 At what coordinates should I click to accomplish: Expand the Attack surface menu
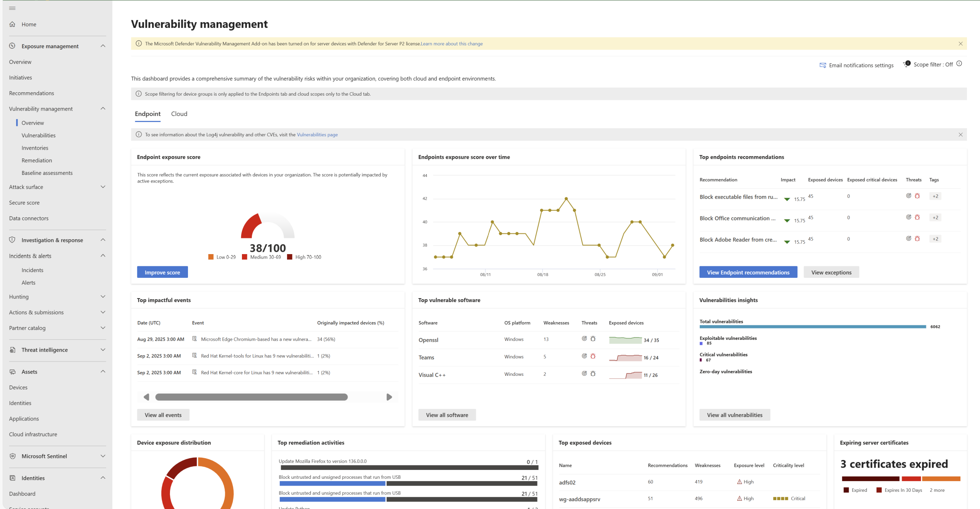(103, 187)
